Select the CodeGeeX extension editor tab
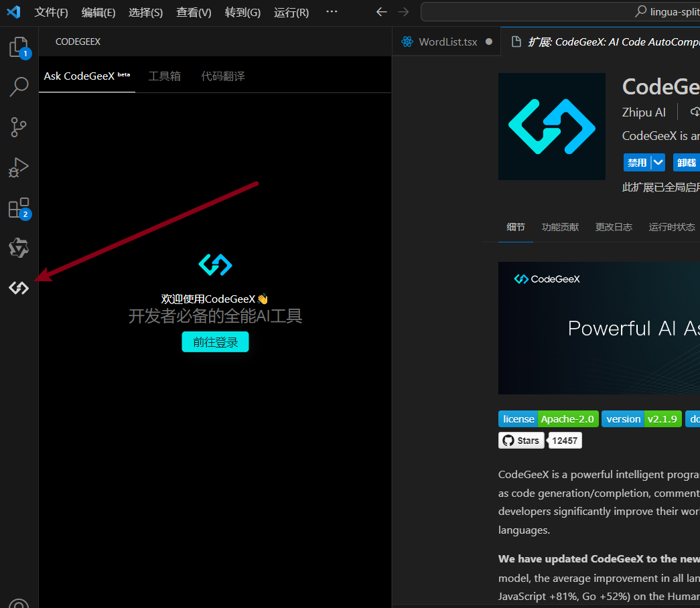Viewport: 700px width, 608px height. [600, 42]
